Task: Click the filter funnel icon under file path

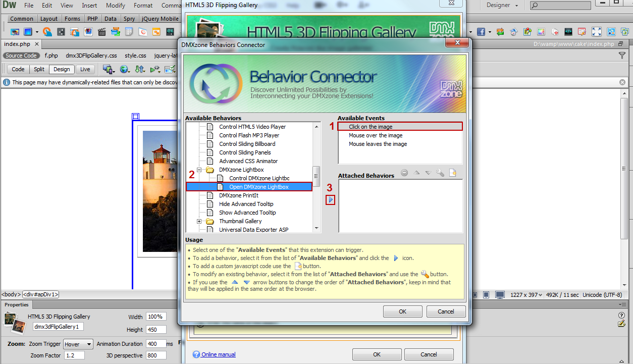Action: 622,56
